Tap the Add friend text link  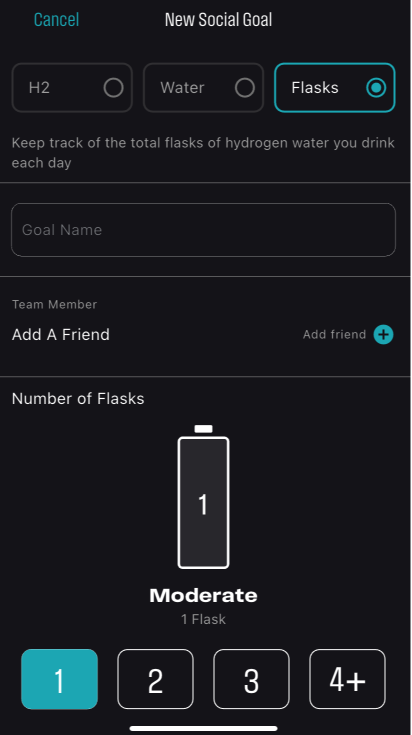[334, 335]
